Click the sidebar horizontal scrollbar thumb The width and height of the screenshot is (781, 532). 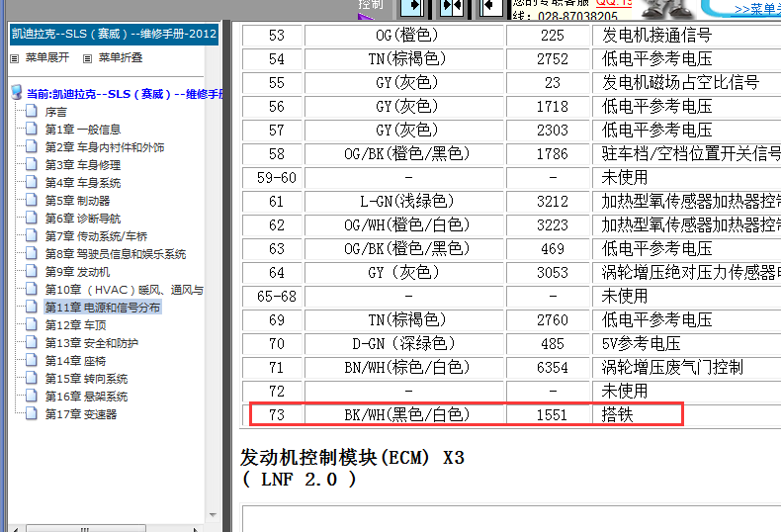click(x=86, y=528)
